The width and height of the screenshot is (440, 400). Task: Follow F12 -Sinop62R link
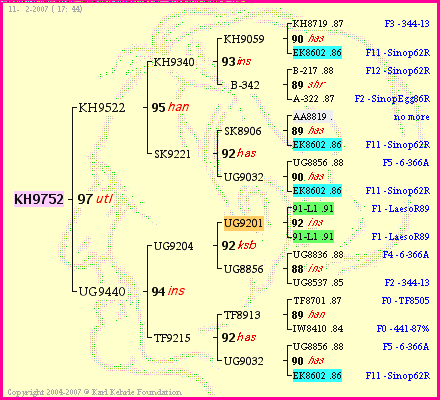398,71
